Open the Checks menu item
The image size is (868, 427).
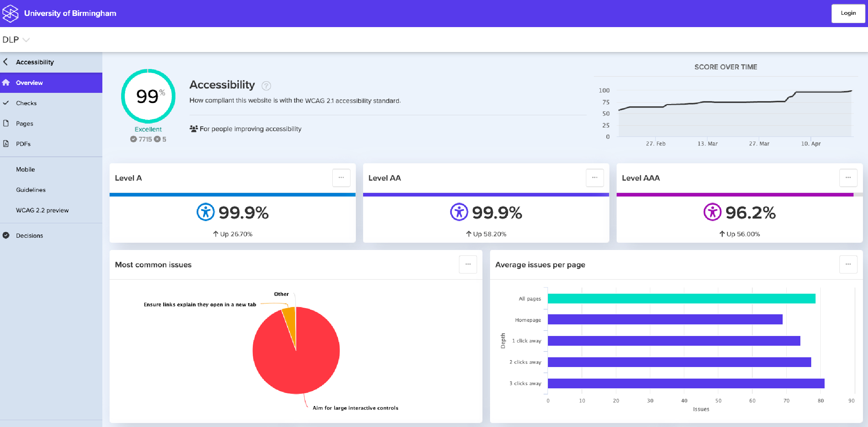(26, 103)
